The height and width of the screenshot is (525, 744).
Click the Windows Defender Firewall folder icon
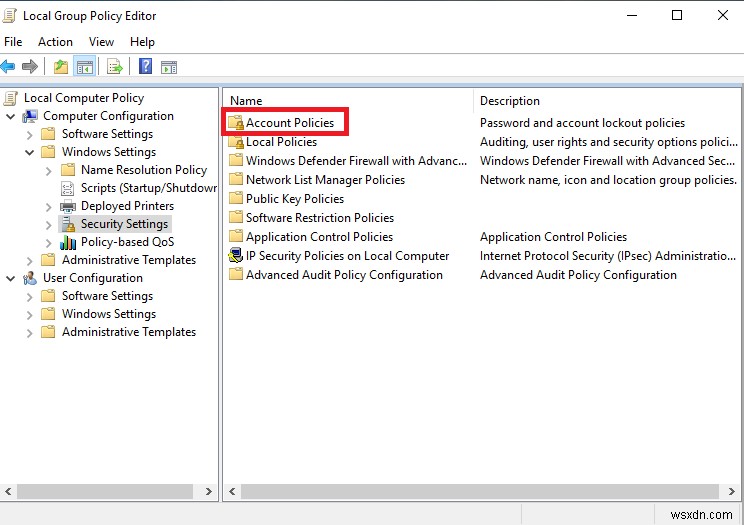(x=235, y=160)
